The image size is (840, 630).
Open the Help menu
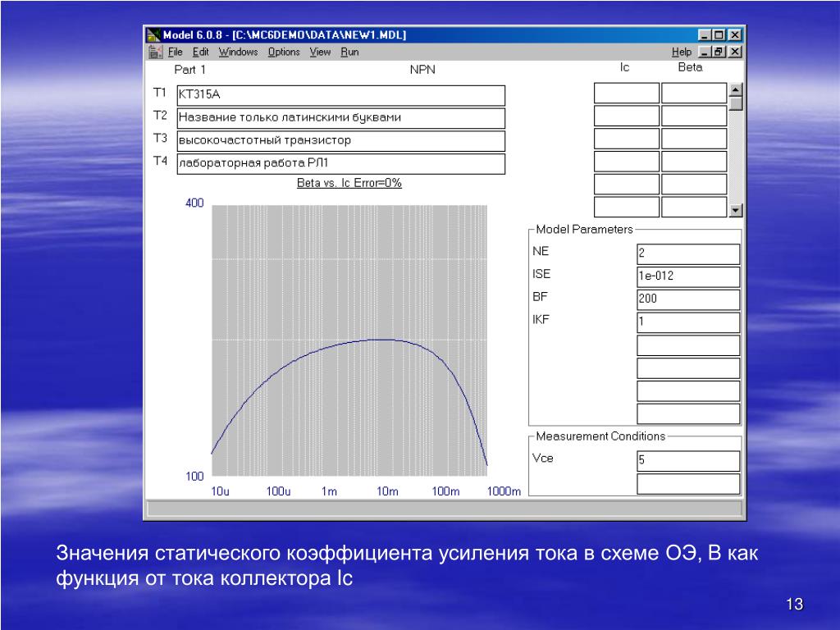click(x=682, y=52)
